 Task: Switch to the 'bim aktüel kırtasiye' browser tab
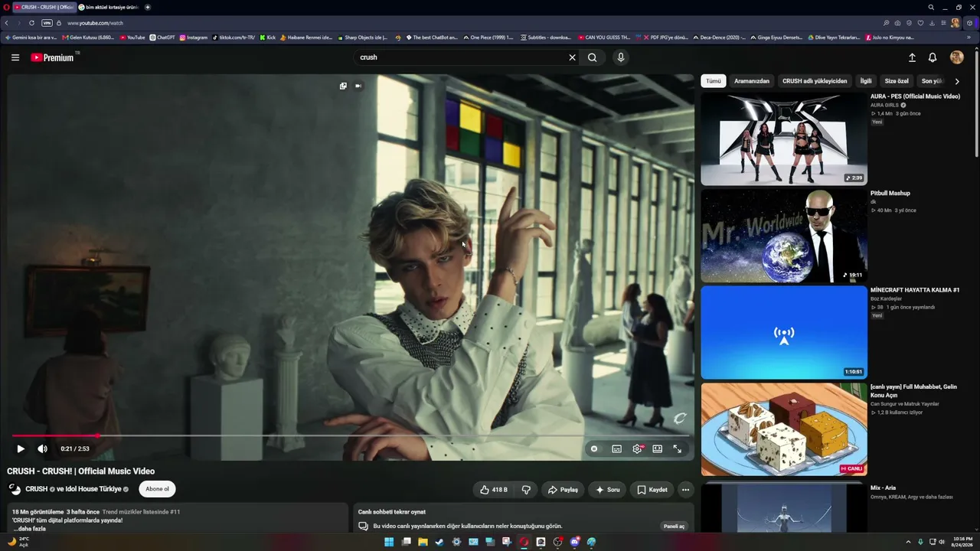tap(108, 7)
